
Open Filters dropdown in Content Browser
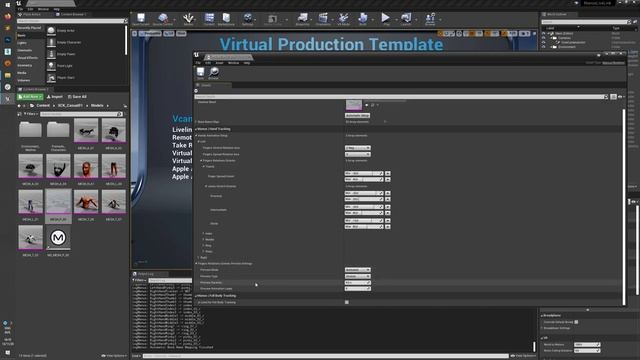pyautogui.click(x=30, y=114)
